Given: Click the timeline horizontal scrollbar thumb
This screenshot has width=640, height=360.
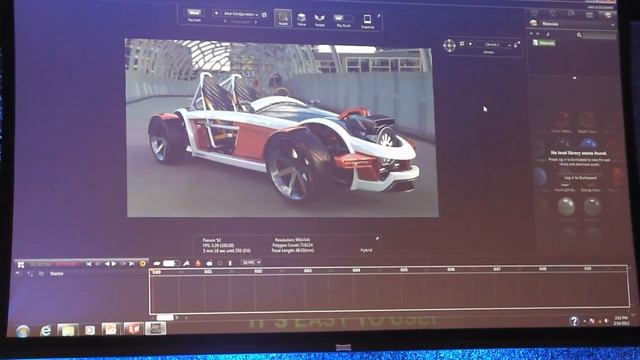Looking at the screenshot, I should pos(165,318).
